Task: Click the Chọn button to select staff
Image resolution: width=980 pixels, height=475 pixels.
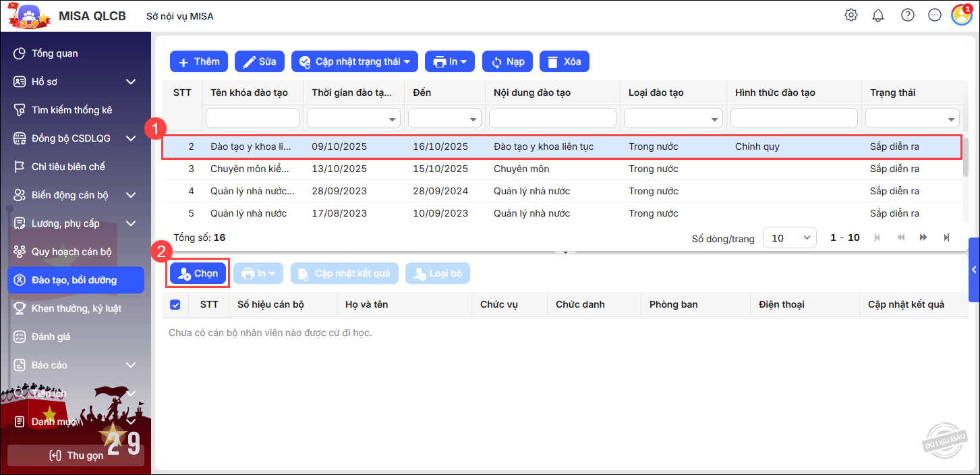Action: (x=199, y=273)
